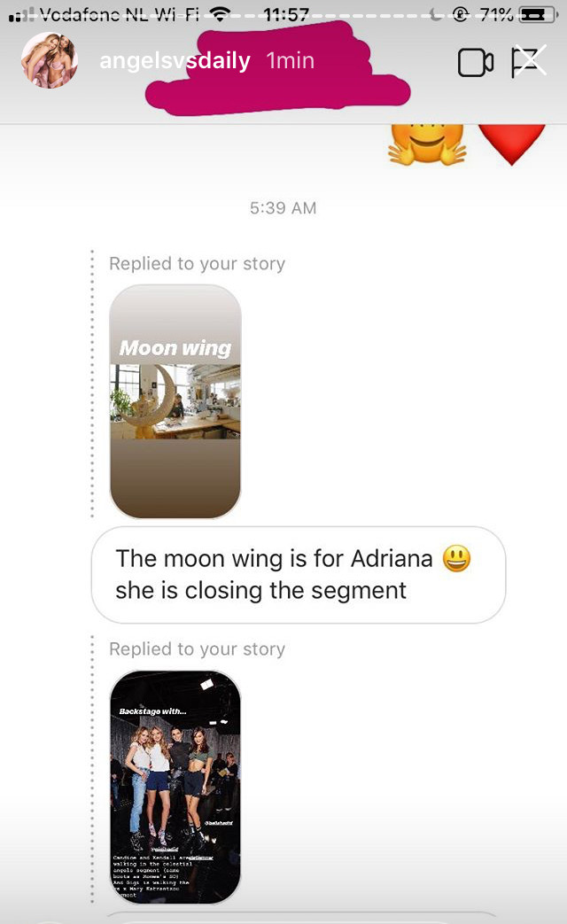Tap the orientation lock status icon

[x=461, y=14]
